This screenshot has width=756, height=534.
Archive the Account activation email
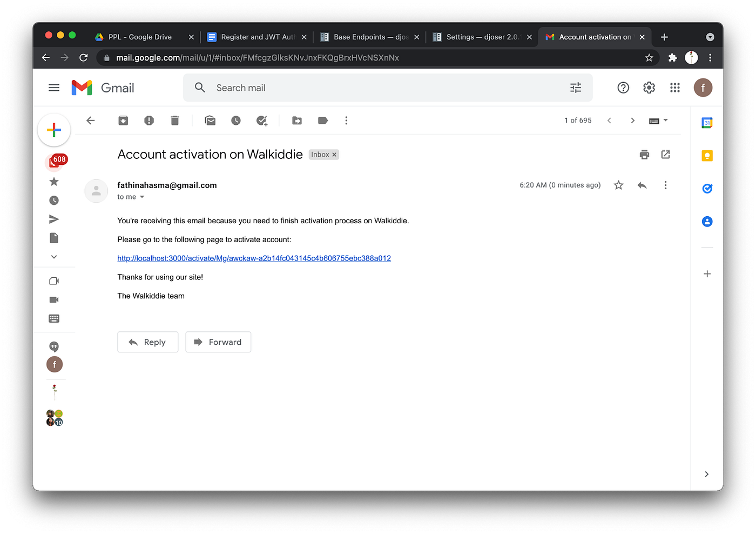pyautogui.click(x=123, y=120)
